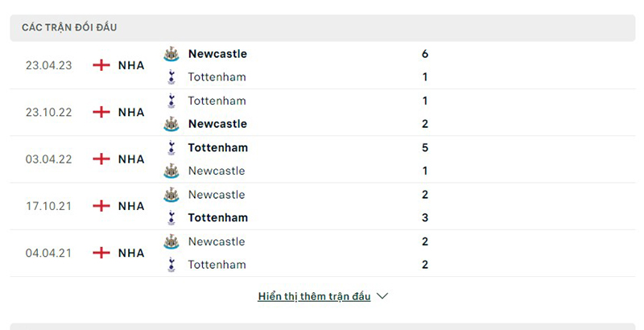Screen dimensions: 644x330
Task: Click 'CÁC TRẬN ĐỐI ĐẦU' section header
Action: coord(69,27)
